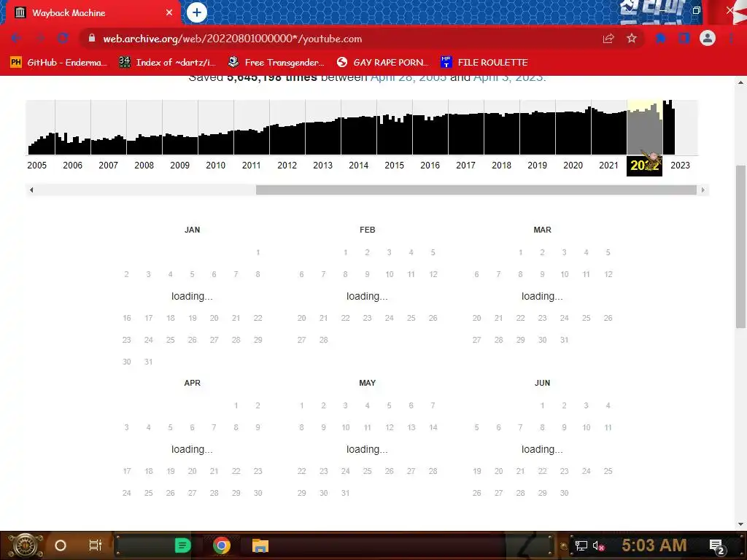Open Chrome from the taskbar
The height and width of the screenshot is (560, 747).
[x=222, y=545]
